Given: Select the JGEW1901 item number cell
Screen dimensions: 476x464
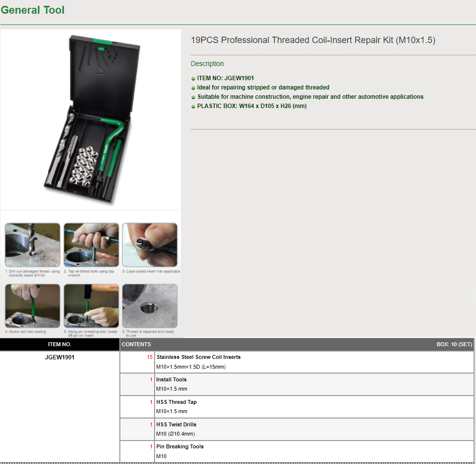Looking at the screenshot, I should pyautogui.click(x=60, y=357).
